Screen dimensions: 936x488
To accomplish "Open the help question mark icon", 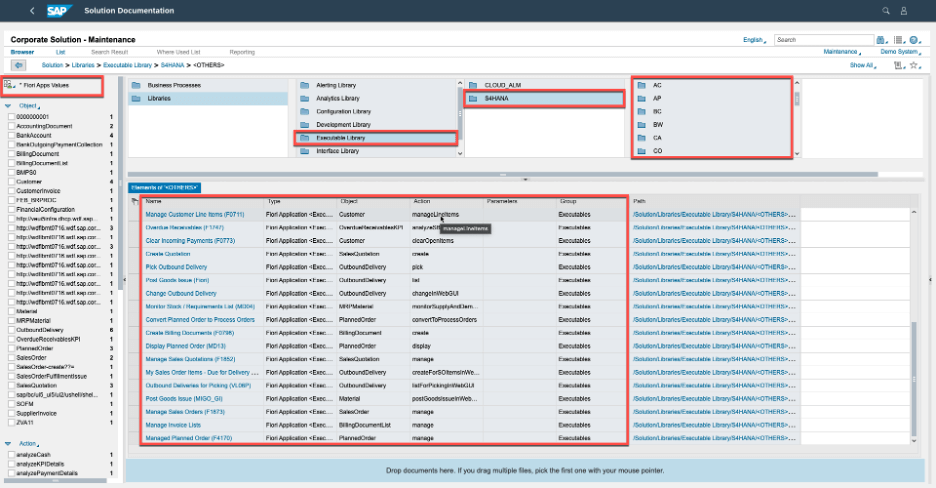I will pos(914,40).
